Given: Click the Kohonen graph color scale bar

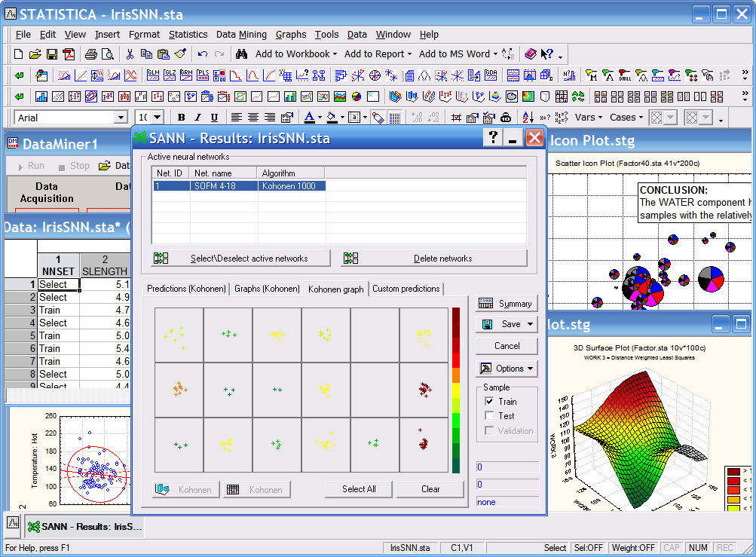Looking at the screenshot, I should coord(455,390).
